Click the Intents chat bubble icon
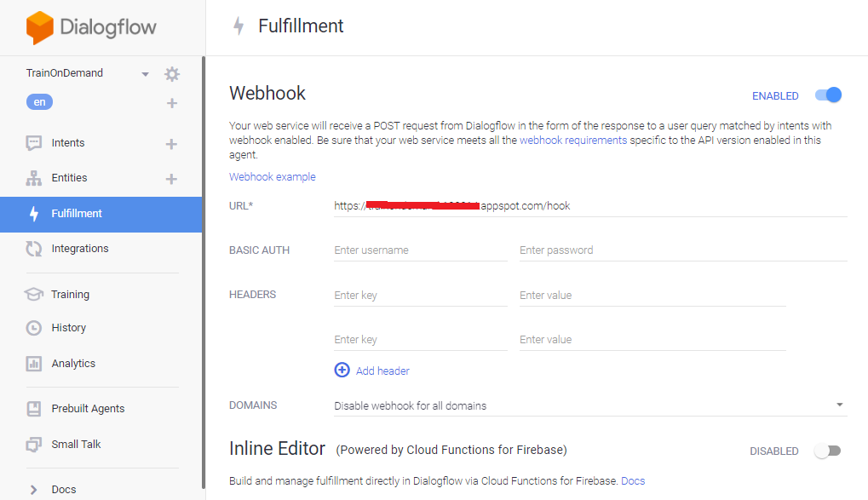Image resolution: width=868 pixels, height=500 pixels. (x=34, y=143)
